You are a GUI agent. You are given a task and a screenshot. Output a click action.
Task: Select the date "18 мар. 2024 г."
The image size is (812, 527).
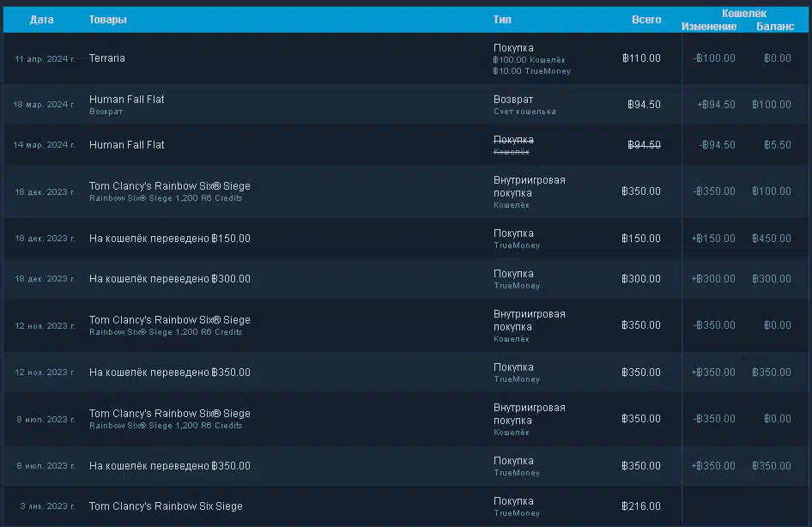[44, 105]
